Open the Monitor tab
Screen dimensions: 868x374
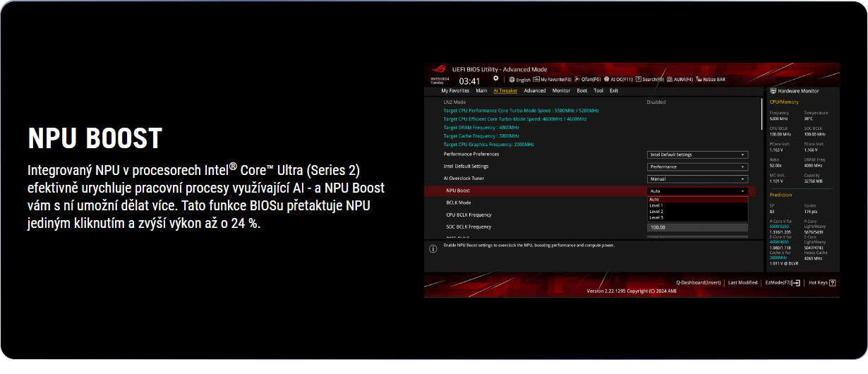(x=561, y=90)
